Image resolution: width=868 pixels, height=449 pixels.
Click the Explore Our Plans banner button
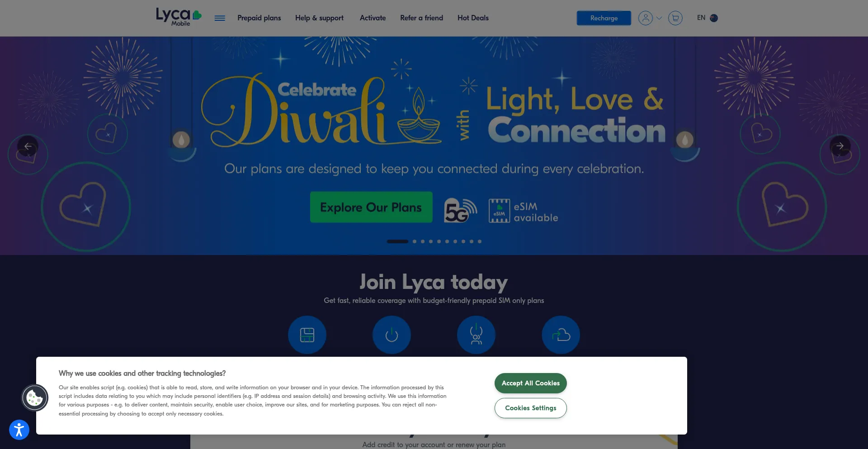[371, 207]
